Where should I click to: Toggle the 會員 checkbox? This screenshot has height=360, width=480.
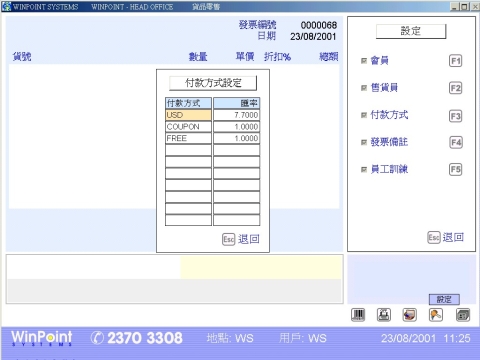coord(364,61)
